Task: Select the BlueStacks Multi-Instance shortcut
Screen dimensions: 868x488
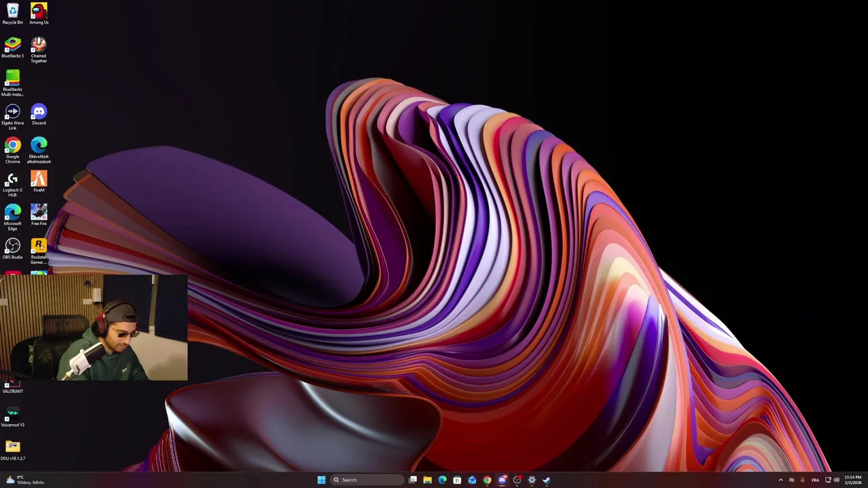Action: click(12, 83)
